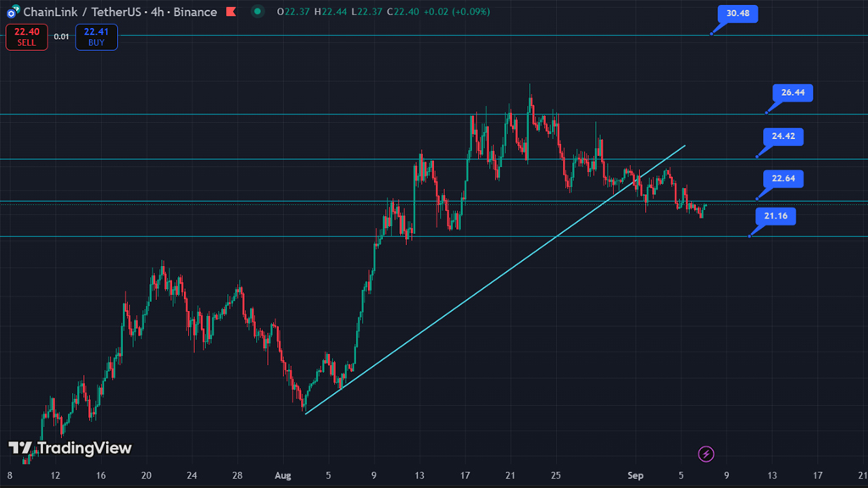Click the 21 date on time axis
868x488 pixels.
point(509,475)
